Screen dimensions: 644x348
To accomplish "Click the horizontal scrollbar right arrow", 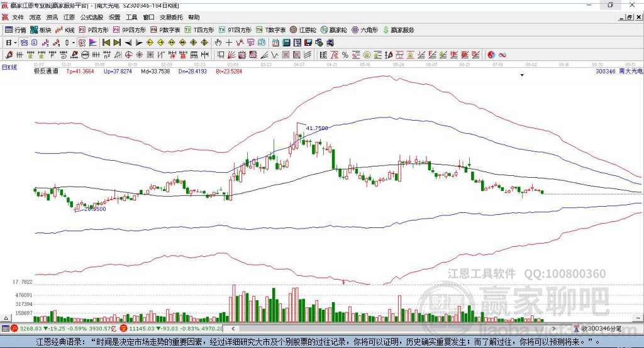I will click(553, 329).
